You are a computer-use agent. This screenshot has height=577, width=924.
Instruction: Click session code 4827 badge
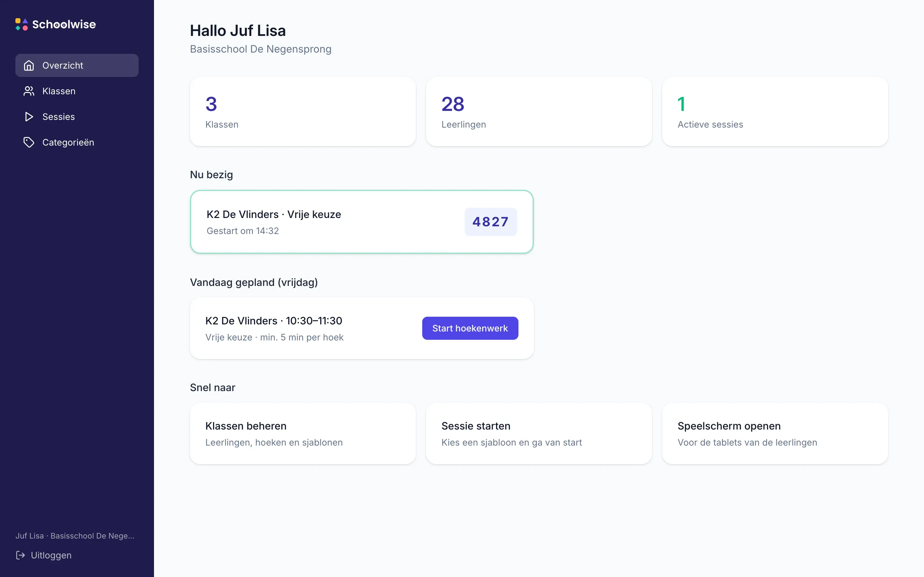click(x=491, y=222)
